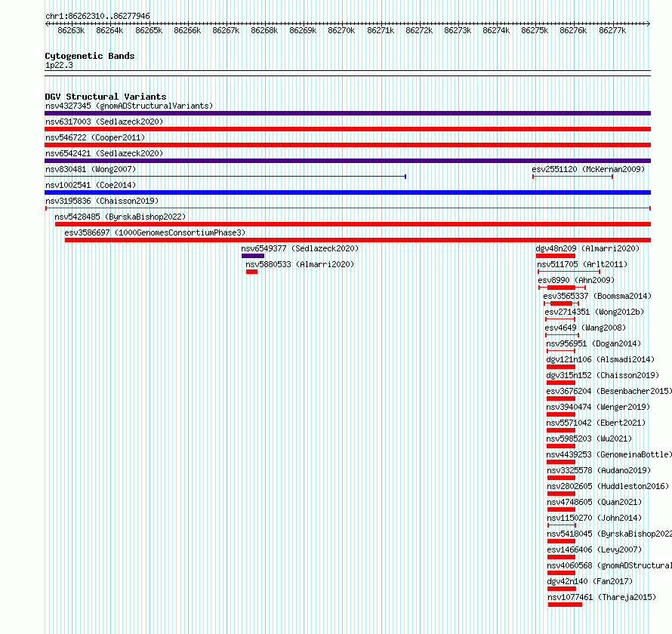Select dgv48n209 Almarri2020 label
This screenshot has height=634, width=672.
click(x=587, y=248)
